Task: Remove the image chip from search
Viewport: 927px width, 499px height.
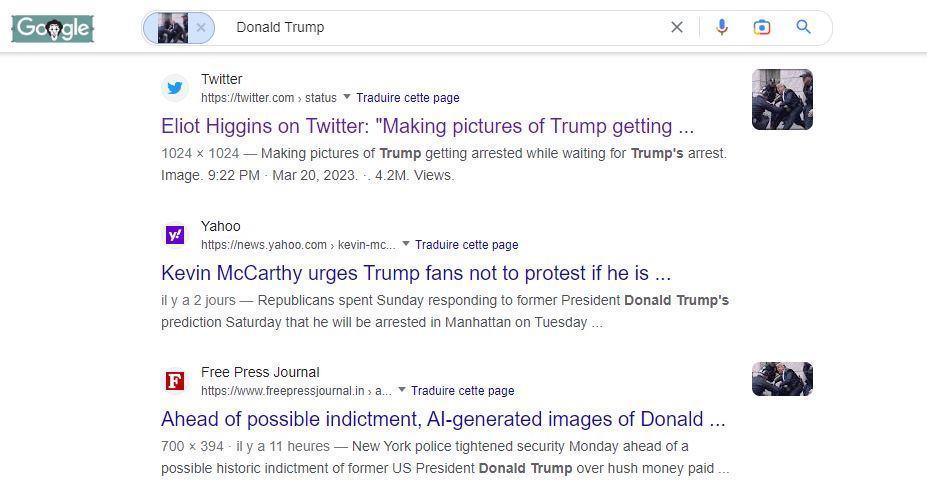Action: (200, 28)
